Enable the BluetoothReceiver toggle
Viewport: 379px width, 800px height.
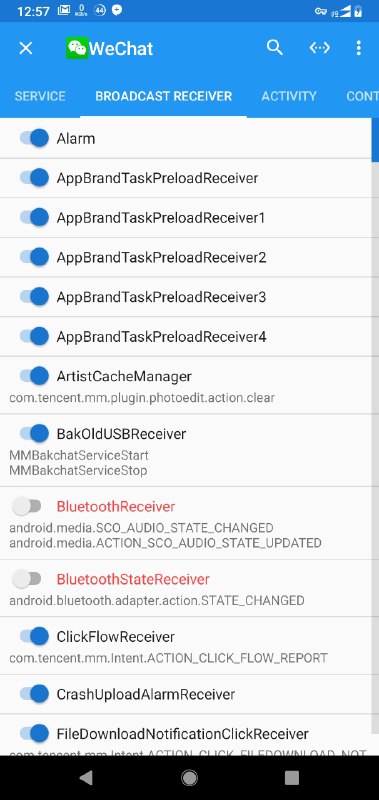click(x=27, y=506)
